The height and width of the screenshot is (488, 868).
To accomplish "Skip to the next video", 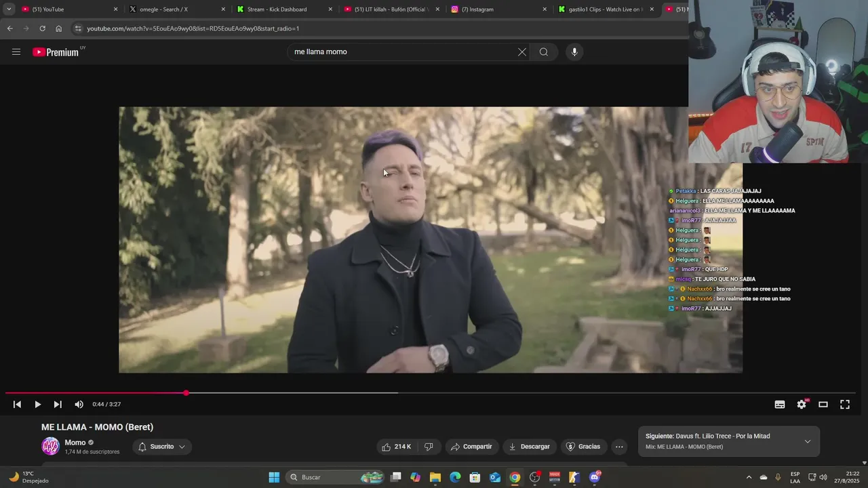I will [58, 405].
